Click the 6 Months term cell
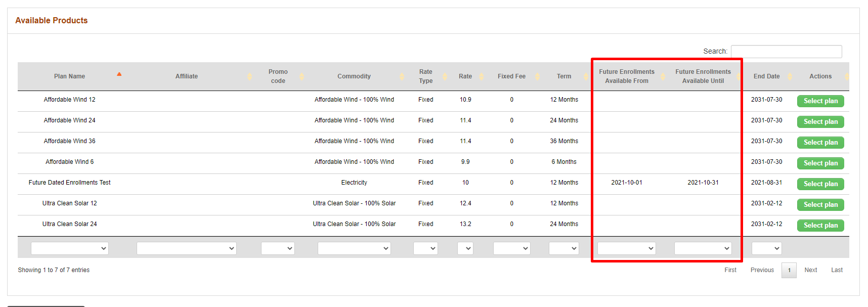The image size is (868, 307). point(564,162)
